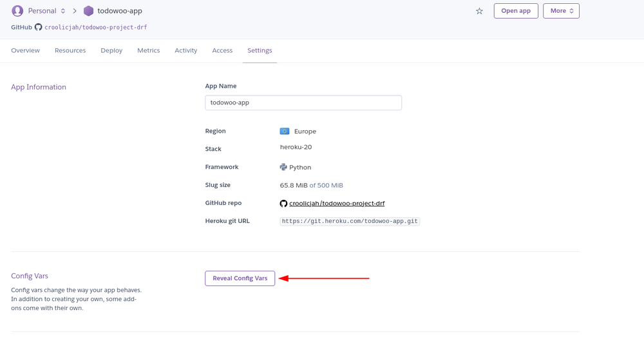Screen dimensions: 644x339
Task: Favorite the app with star icon
Action: [x=479, y=11]
